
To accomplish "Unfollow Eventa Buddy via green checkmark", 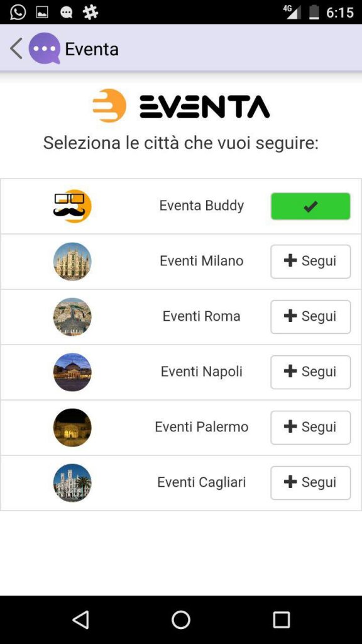I will point(310,206).
